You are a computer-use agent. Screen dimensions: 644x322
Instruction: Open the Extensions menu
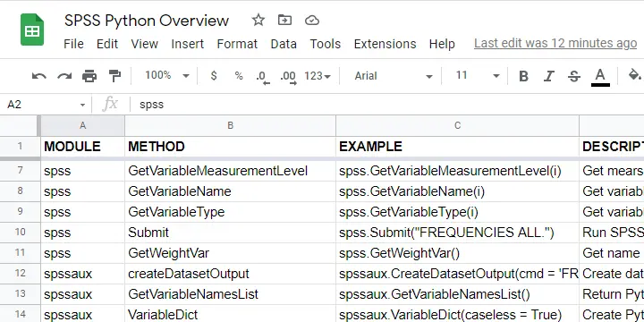point(385,44)
